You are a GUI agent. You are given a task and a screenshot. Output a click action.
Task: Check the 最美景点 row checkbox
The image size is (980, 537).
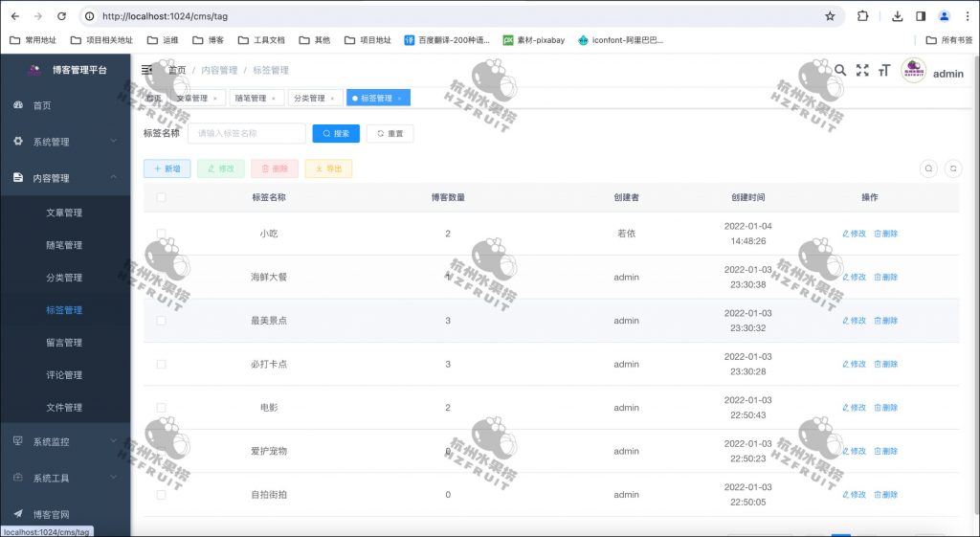[161, 320]
